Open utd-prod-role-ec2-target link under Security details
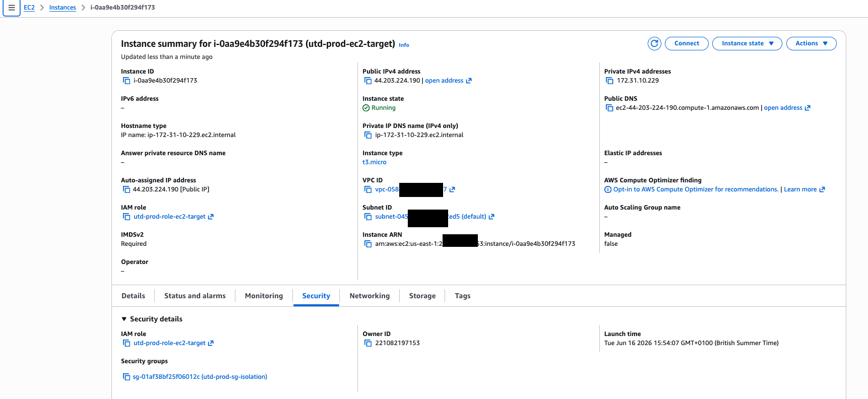The width and height of the screenshot is (868, 399). click(x=169, y=343)
